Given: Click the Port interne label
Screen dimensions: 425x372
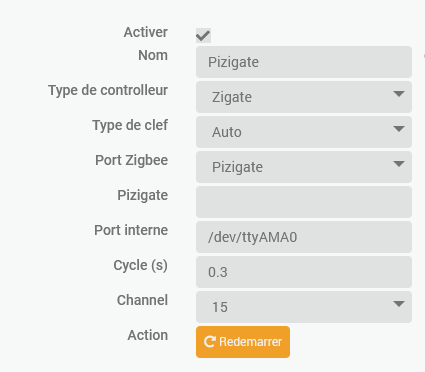Looking at the screenshot, I should (131, 230).
